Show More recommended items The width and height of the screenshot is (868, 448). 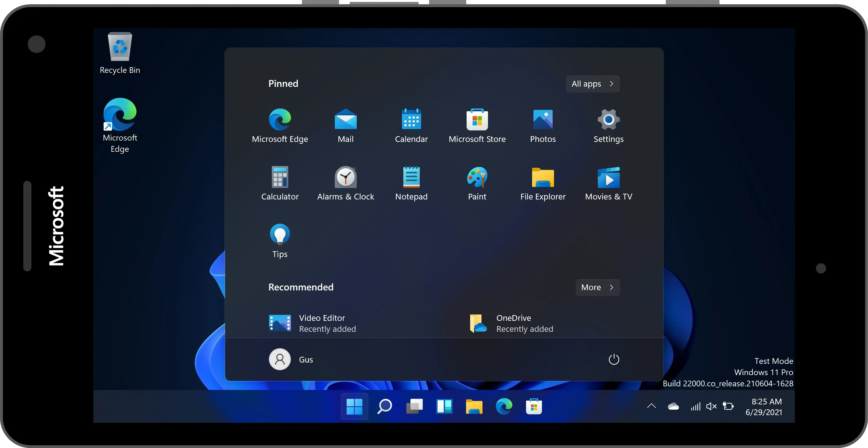(x=597, y=287)
